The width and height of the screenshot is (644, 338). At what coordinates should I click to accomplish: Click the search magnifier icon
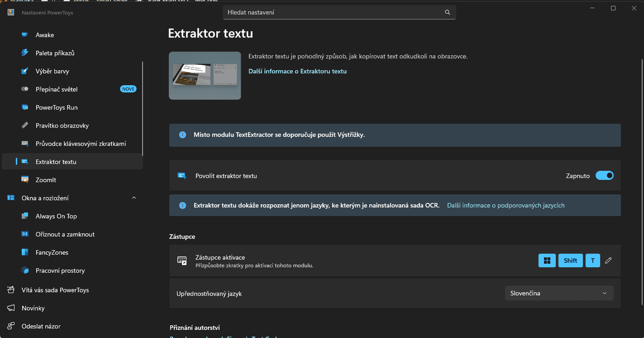click(448, 13)
